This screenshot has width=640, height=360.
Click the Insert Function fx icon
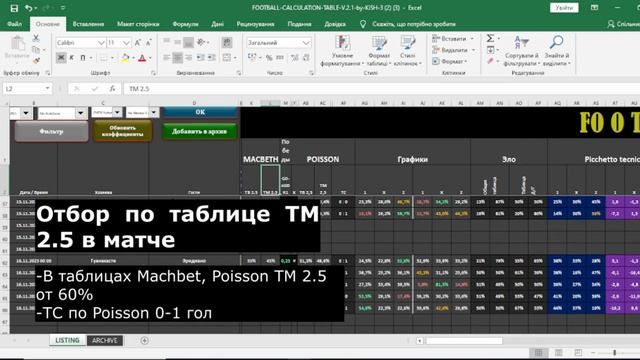point(112,89)
